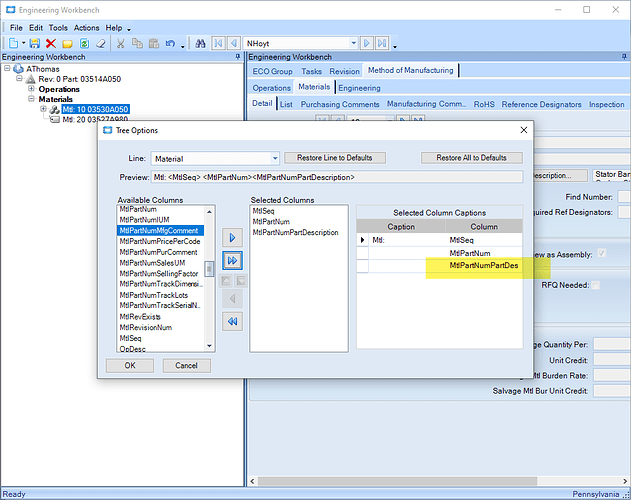The image size is (631, 500).
Task: Open the Line dropdown showing Material
Action: point(275,159)
